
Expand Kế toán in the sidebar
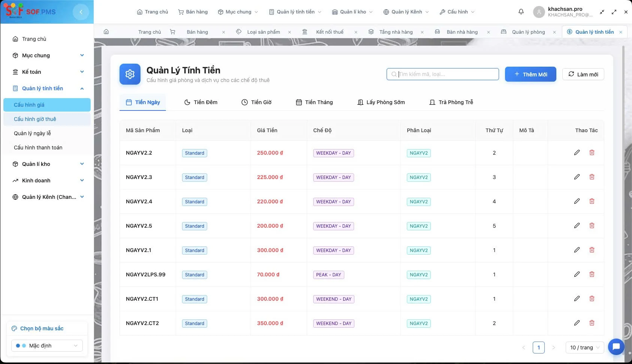pos(48,72)
